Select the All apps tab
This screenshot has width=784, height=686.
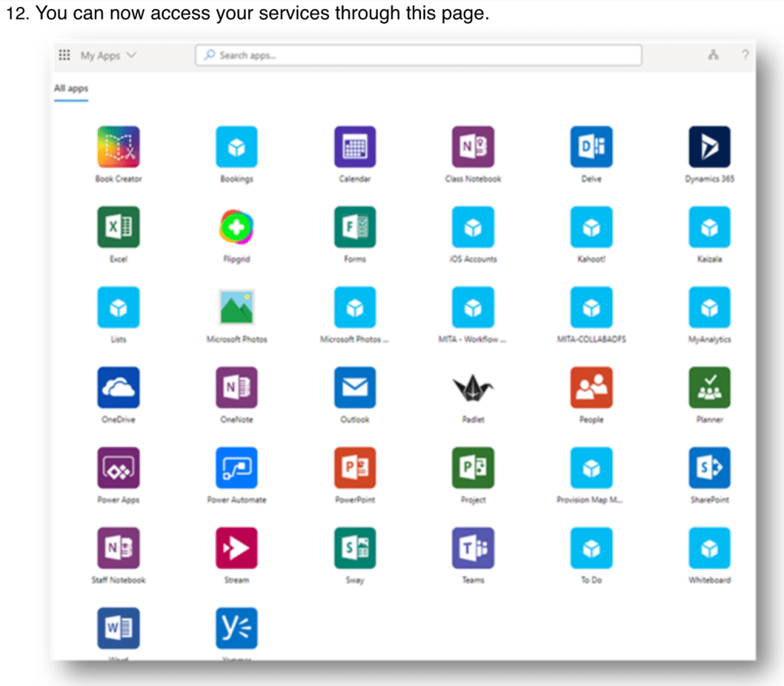[70, 89]
